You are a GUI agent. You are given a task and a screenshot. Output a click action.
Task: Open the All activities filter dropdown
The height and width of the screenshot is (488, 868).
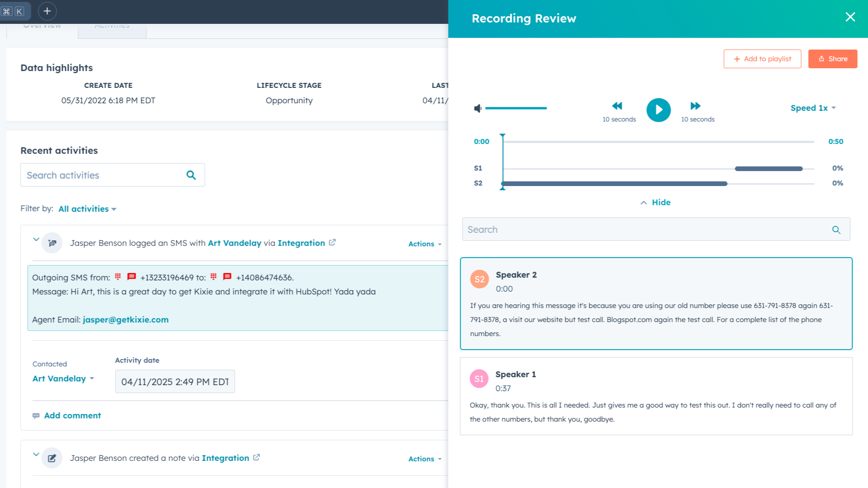coord(87,208)
